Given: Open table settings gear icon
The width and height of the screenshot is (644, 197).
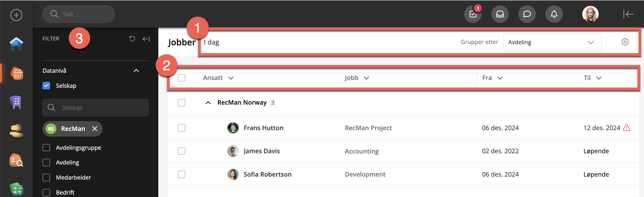Looking at the screenshot, I should (625, 42).
